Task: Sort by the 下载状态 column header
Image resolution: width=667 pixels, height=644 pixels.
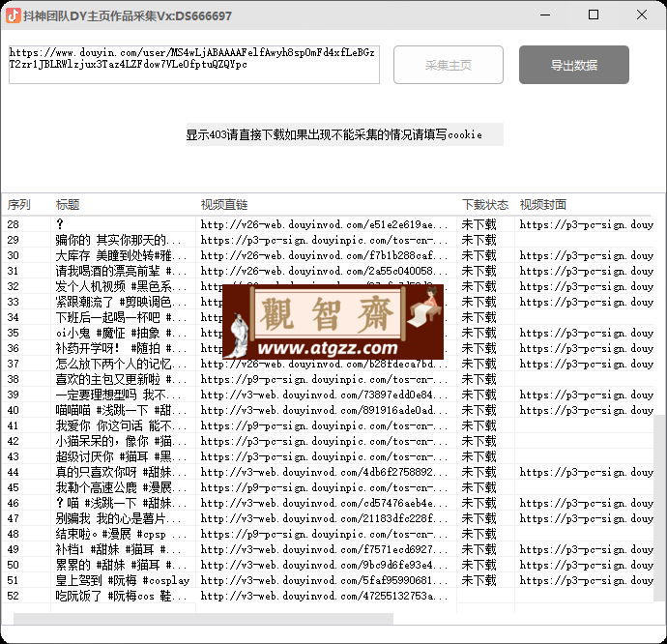Action: [485, 205]
